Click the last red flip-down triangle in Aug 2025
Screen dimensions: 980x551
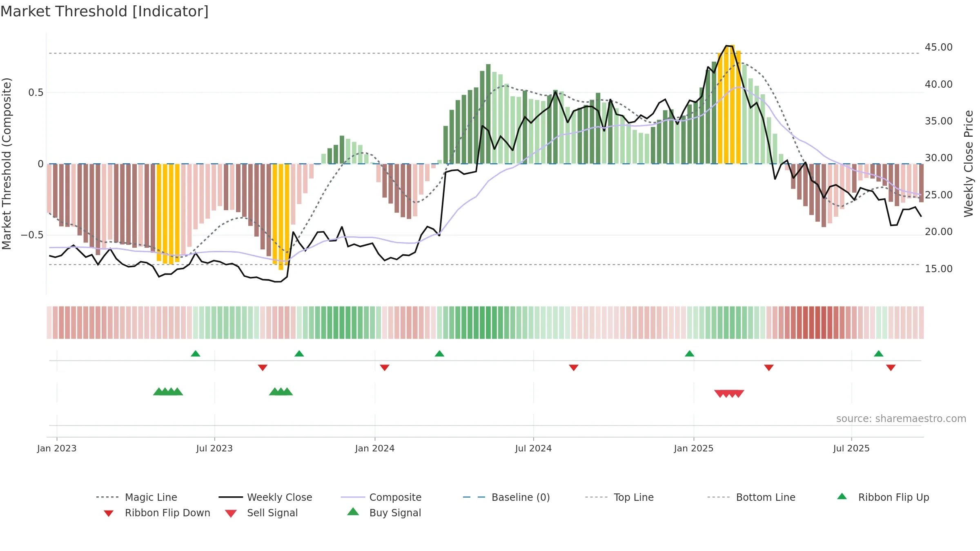[891, 368]
